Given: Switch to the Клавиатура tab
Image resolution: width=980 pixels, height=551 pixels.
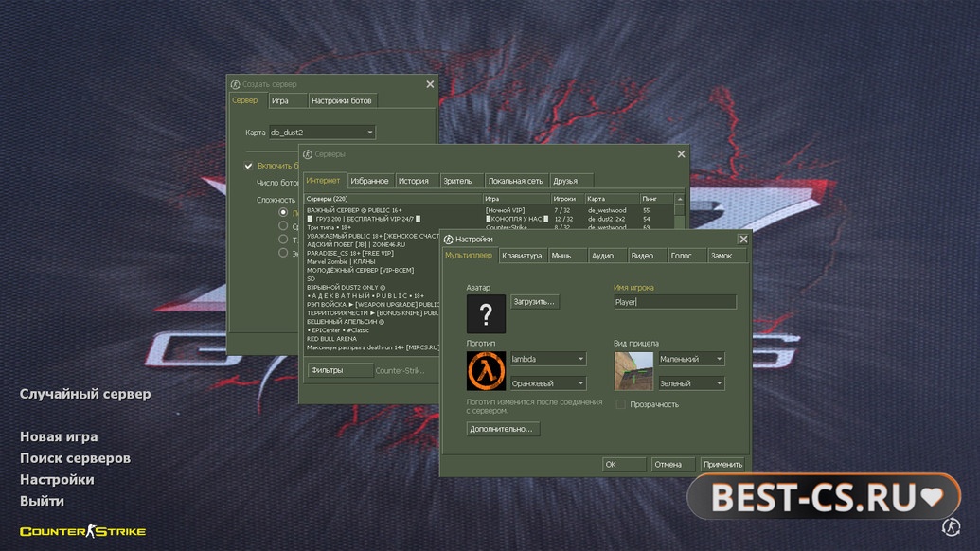Looking at the screenshot, I should click(522, 256).
